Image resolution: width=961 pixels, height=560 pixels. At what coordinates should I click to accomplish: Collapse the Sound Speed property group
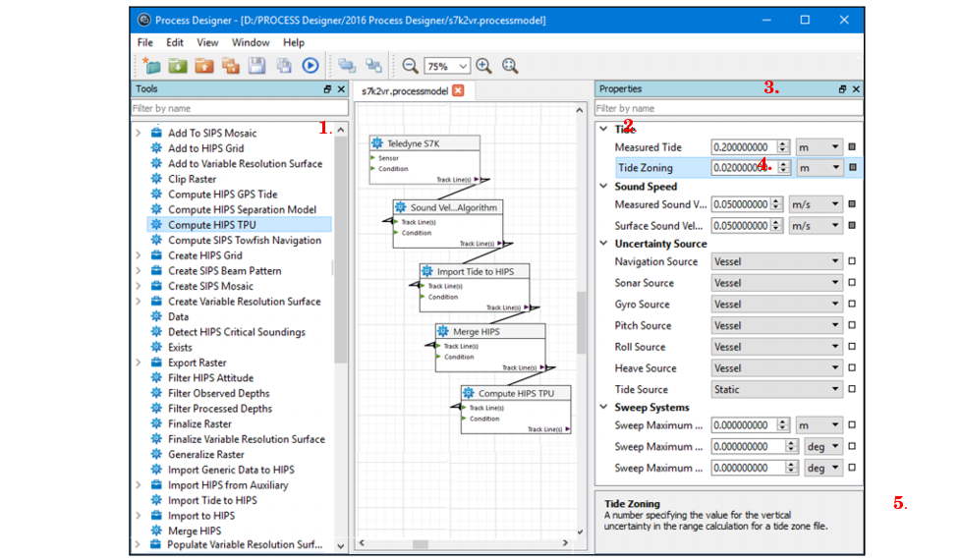coord(603,187)
